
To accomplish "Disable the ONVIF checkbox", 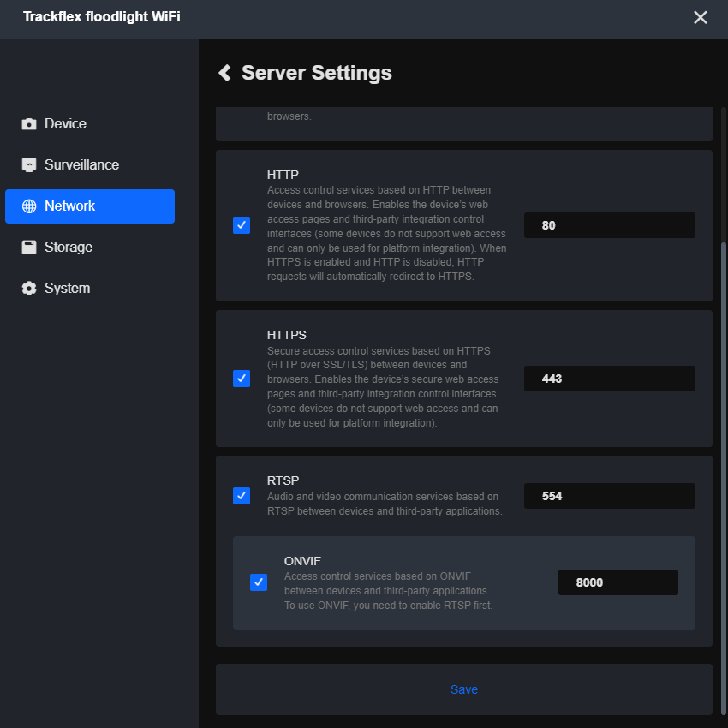I will click(x=259, y=582).
